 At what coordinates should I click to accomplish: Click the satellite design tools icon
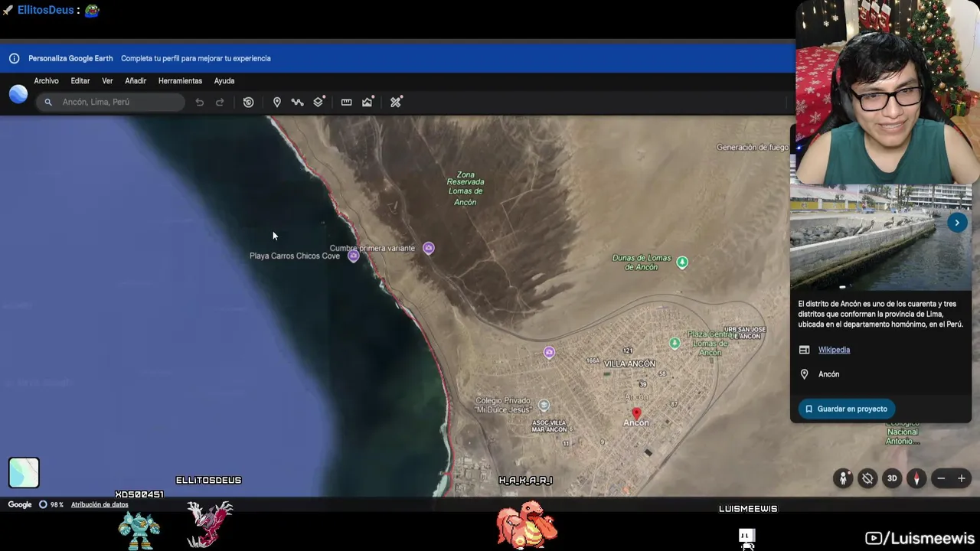click(x=396, y=102)
